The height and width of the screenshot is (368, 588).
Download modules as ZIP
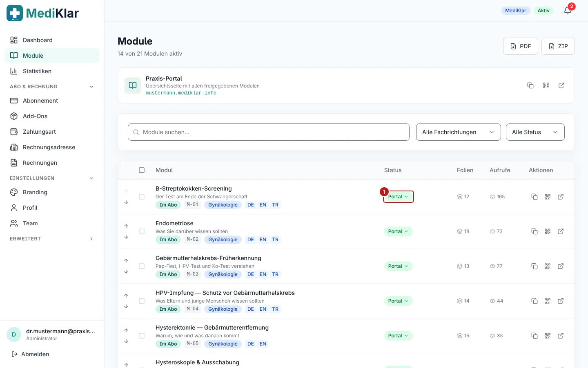click(x=558, y=46)
